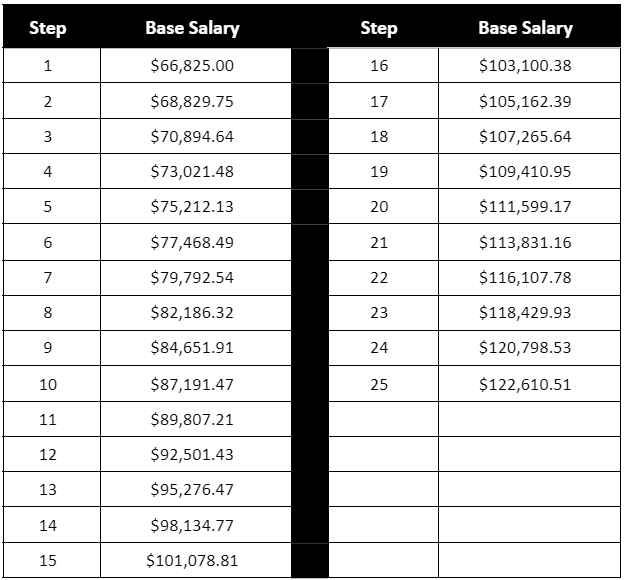The image size is (624, 580).
Task: Select the $68,829.75 salary cell
Action: point(192,101)
